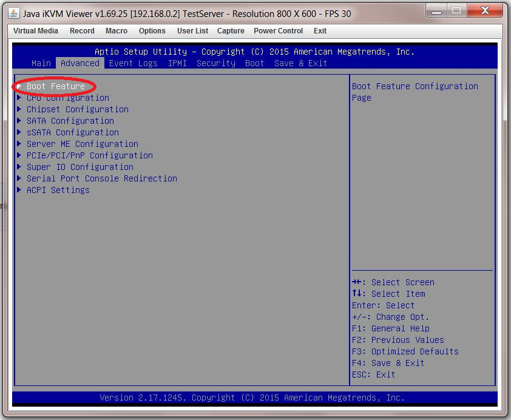Image resolution: width=511 pixels, height=420 pixels.
Task: Switch to the Event Logs tab
Action: coord(133,63)
